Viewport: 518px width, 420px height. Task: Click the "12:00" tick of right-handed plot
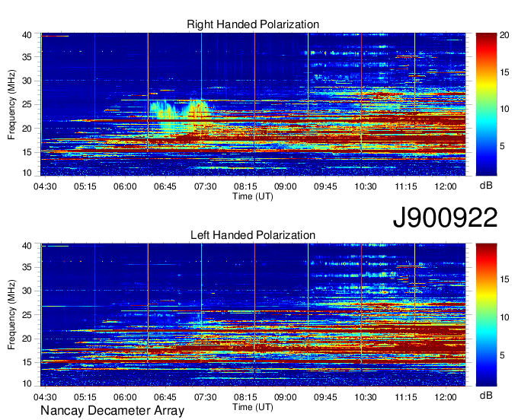click(x=446, y=186)
